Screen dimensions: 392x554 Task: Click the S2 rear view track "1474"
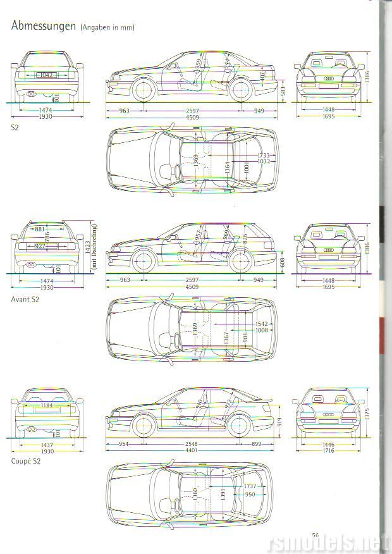pyautogui.click(x=46, y=110)
